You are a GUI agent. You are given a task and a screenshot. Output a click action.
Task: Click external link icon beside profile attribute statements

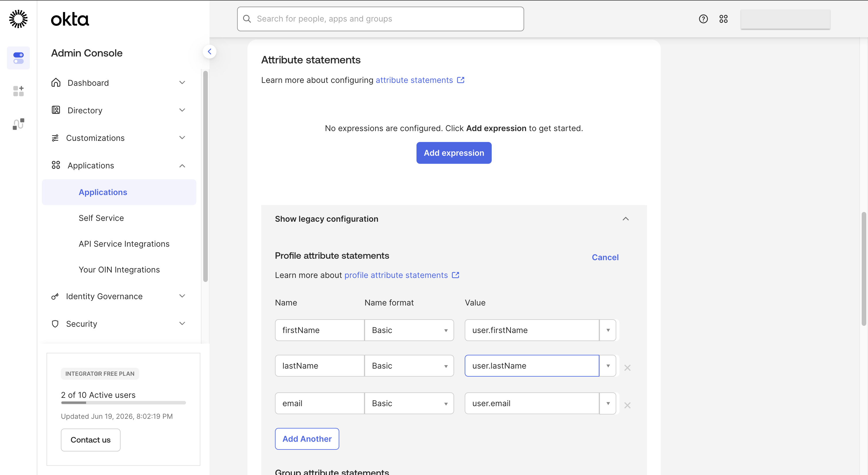click(x=456, y=275)
